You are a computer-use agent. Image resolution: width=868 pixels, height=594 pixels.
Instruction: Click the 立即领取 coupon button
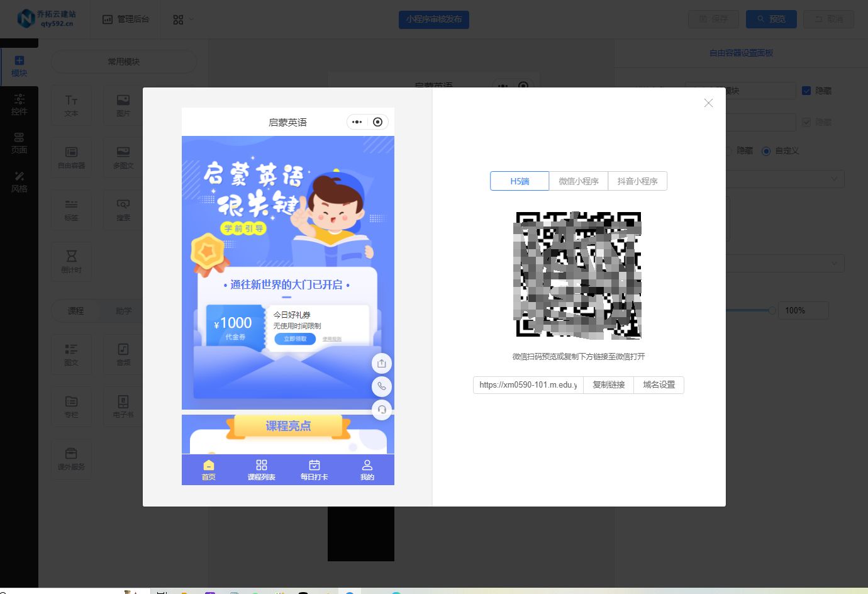point(295,339)
